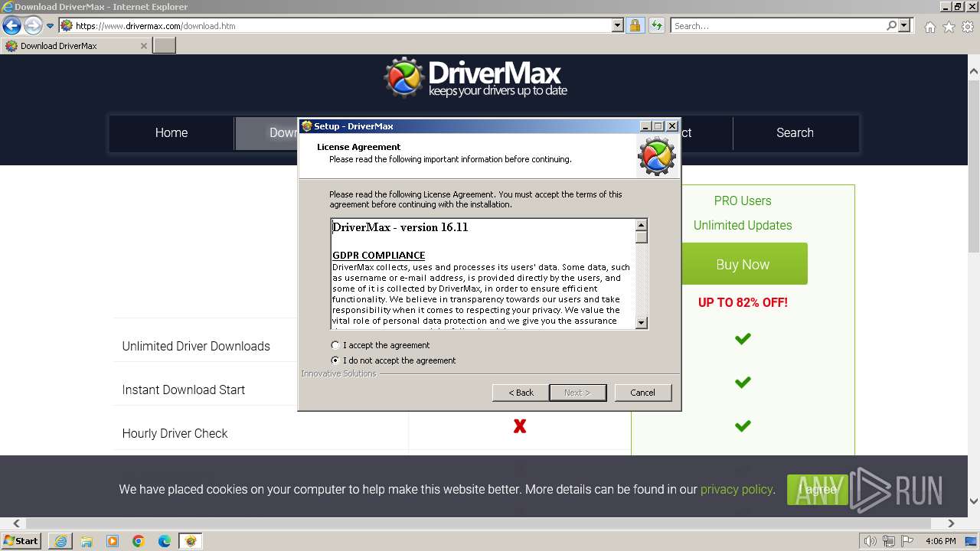
Task: Click PRO checkmark for Unlimited Driver Downloads
Action: coord(743,338)
